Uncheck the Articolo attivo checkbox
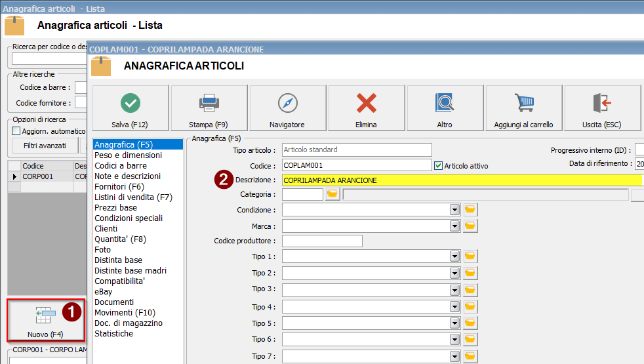 tap(439, 166)
